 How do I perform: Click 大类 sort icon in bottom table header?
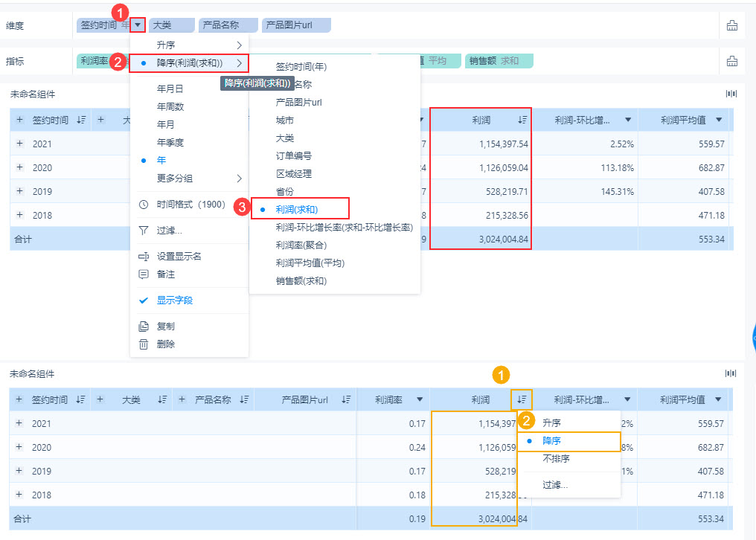tap(162, 399)
